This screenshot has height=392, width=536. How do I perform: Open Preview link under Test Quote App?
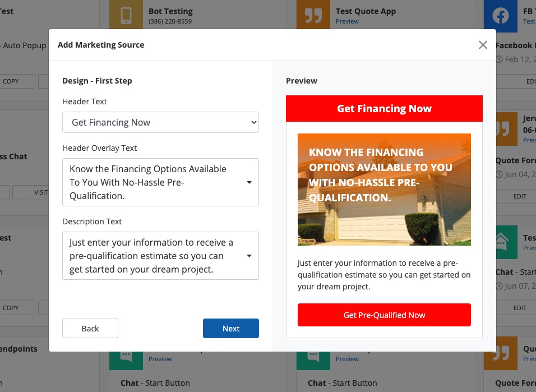pos(347,21)
